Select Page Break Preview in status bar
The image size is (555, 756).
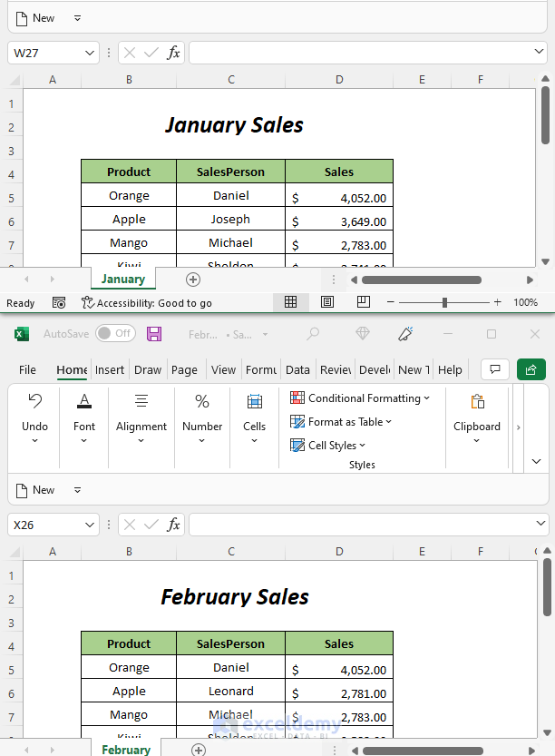363,302
